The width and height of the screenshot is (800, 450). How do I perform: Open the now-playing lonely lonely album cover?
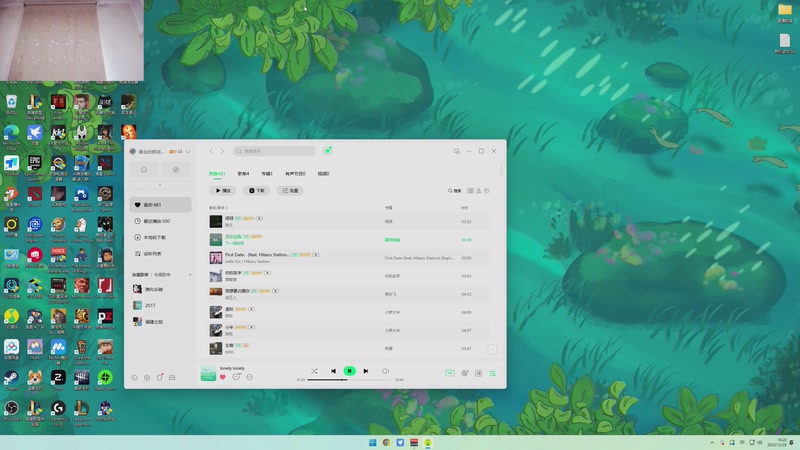point(208,373)
